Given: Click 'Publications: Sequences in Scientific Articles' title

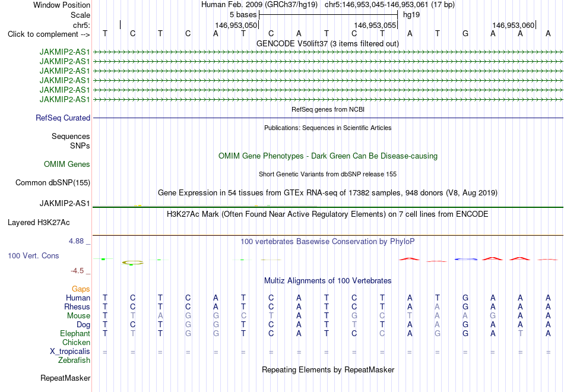Looking at the screenshot, I should click(328, 128).
